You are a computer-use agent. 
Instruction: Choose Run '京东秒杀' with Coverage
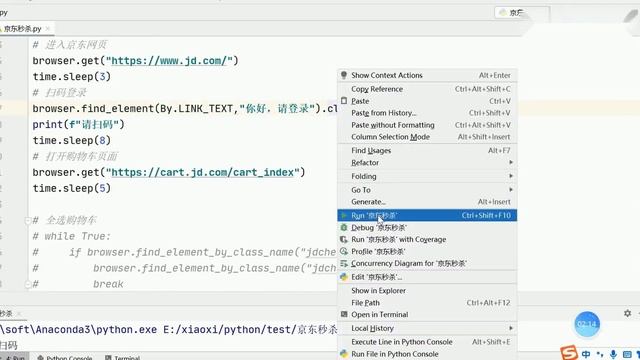pyautogui.click(x=427, y=239)
